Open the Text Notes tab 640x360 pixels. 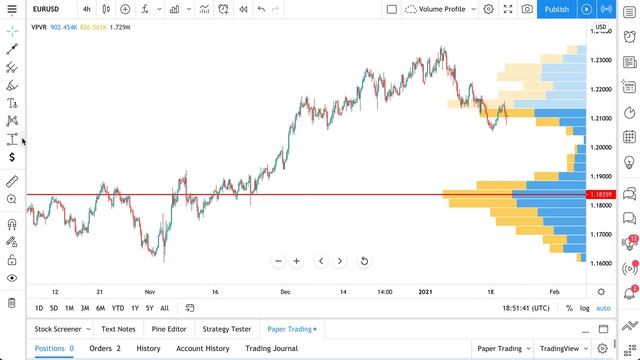point(118,329)
